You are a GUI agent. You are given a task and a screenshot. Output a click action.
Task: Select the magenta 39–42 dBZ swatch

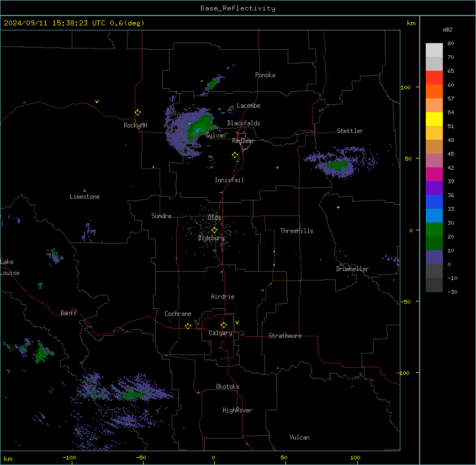click(434, 174)
